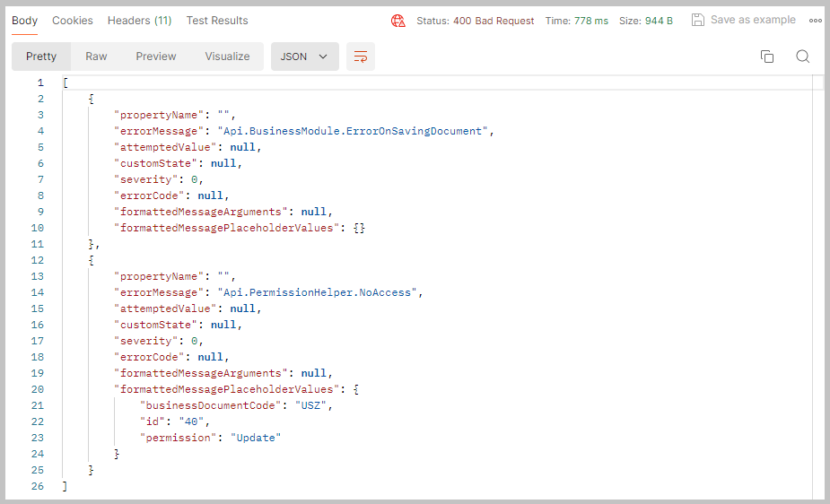Image resolution: width=830 pixels, height=504 pixels.
Task: Click the "Api.PermissionHelper.NoAccess" error message value
Action: point(319,292)
